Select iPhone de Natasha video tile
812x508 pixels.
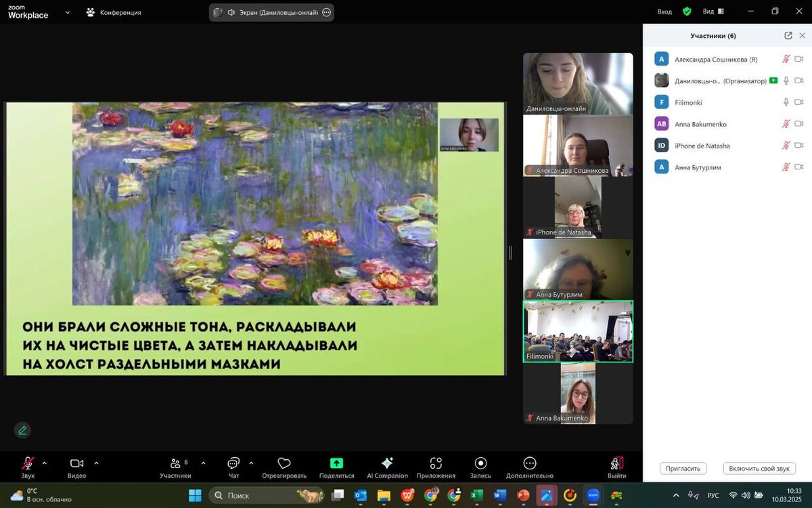578,207
